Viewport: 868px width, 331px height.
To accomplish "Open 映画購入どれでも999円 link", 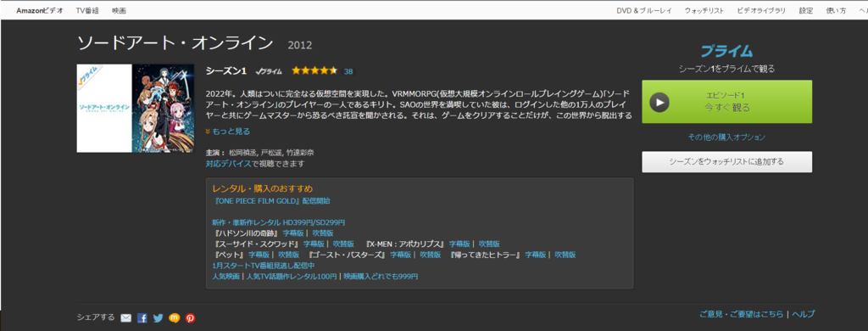I will 381,276.
